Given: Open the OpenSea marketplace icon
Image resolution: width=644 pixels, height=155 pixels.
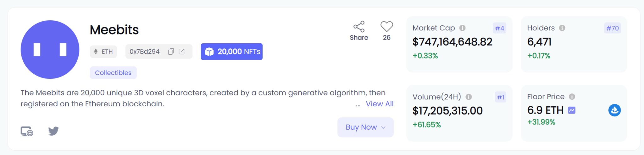Looking at the screenshot, I should coord(614,110).
